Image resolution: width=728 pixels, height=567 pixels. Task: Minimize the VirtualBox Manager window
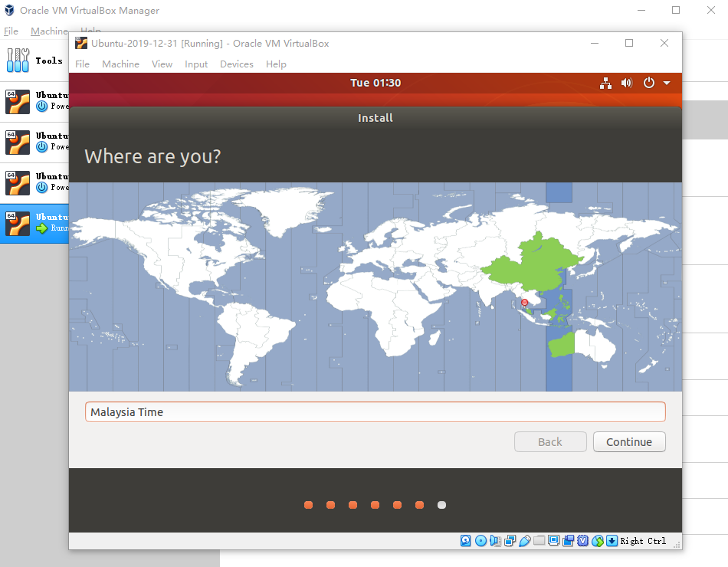click(x=641, y=10)
